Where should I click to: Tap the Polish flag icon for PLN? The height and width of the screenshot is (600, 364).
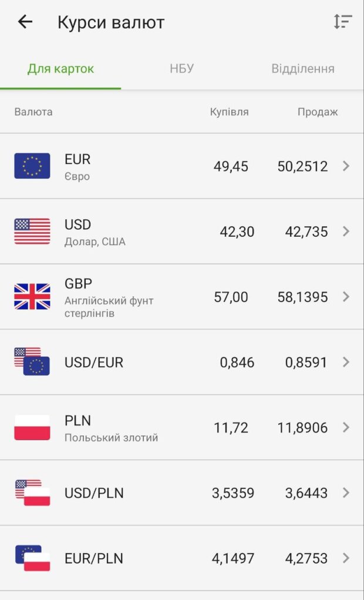click(32, 427)
